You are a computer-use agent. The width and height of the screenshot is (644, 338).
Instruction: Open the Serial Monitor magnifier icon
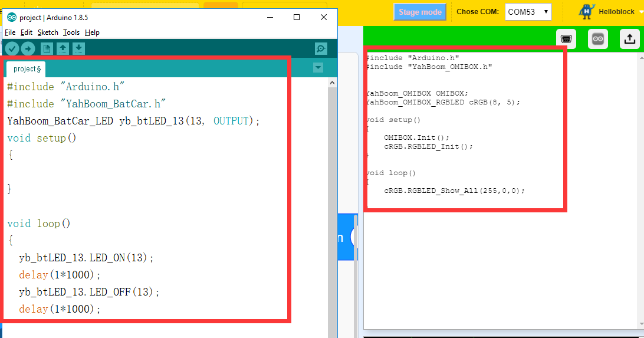pyautogui.click(x=321, y=48)
